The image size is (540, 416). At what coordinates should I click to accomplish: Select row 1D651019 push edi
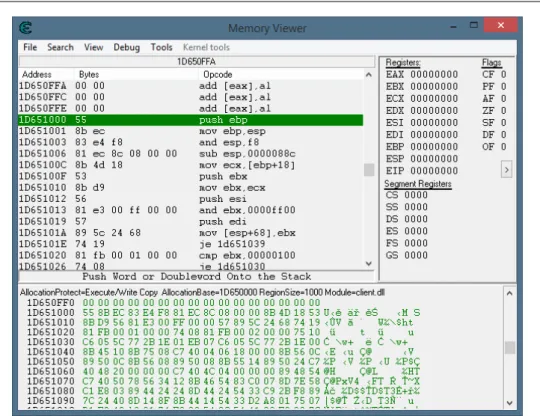[191, 221]
